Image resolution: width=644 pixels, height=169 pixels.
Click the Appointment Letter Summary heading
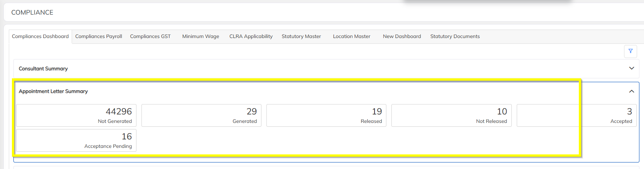(53, 91)
